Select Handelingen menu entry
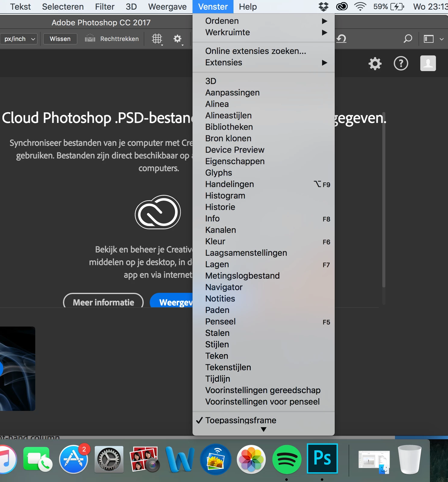 point(264,184)
